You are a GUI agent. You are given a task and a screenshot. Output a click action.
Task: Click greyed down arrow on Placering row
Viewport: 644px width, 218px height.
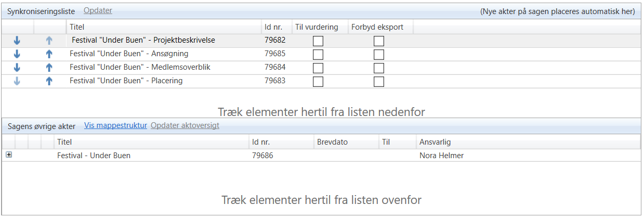[x=17, y=81]
